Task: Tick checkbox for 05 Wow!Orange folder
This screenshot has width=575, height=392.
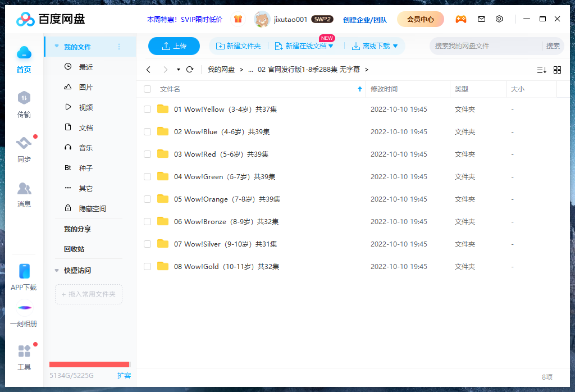Action: point(148,199)
